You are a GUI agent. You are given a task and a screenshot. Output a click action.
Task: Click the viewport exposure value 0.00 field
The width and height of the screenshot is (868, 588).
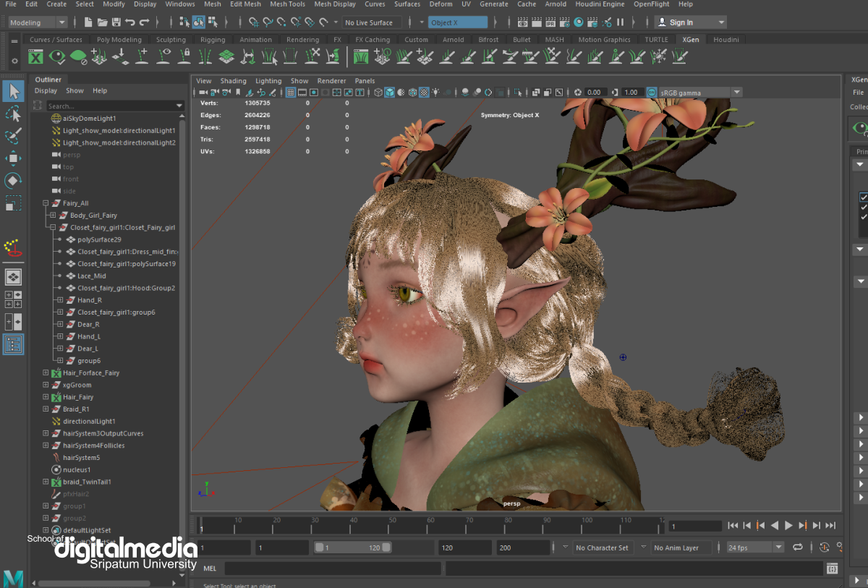595,93
